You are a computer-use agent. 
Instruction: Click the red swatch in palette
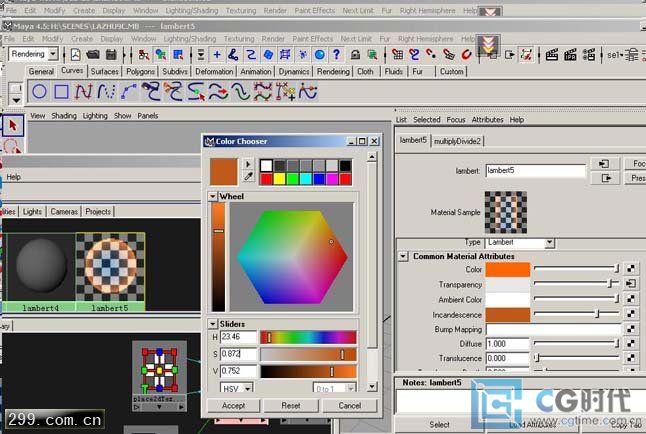(x=266, y=179)
